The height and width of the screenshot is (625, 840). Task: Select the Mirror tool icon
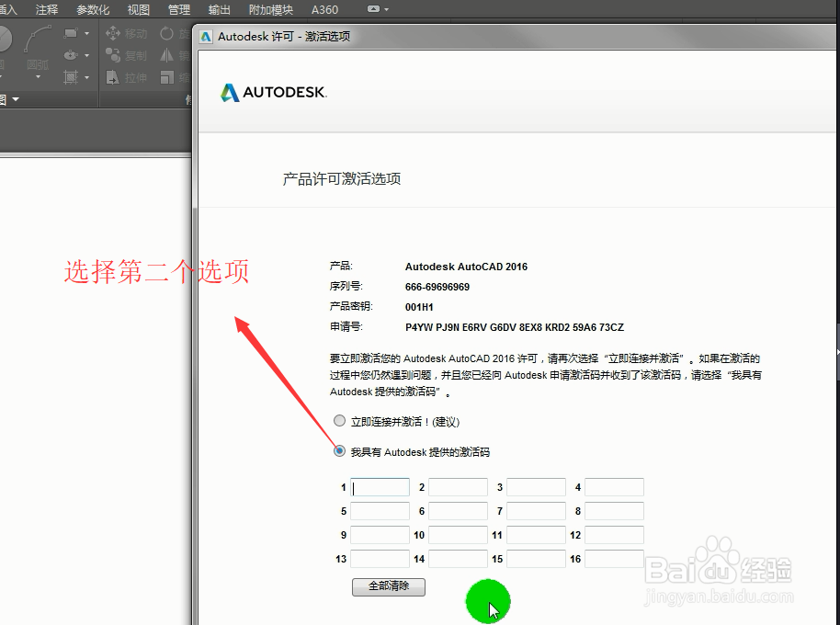click(166, 55)
